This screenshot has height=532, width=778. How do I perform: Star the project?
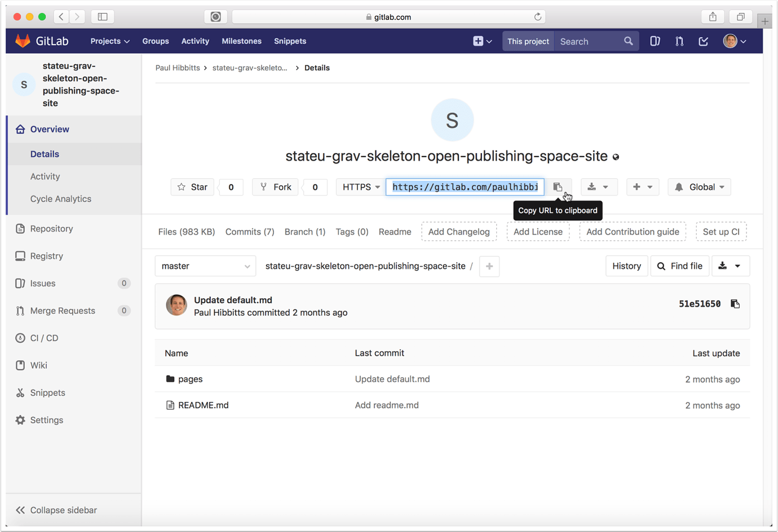coord(192,187)
